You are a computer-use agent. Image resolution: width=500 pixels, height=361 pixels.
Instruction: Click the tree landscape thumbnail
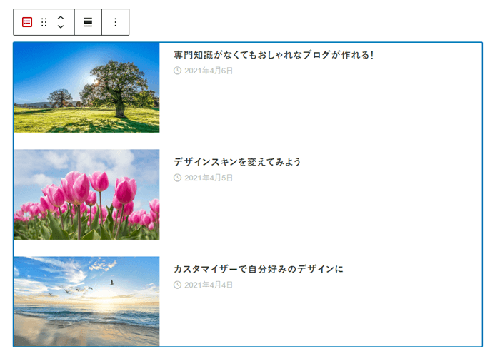click(87, 88)
